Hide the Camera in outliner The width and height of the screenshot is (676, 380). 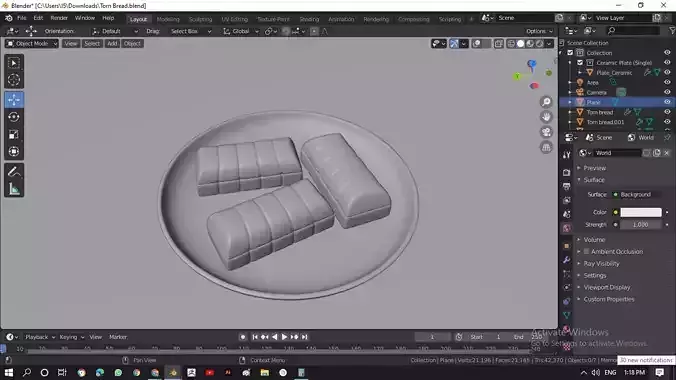click(667, 92)
